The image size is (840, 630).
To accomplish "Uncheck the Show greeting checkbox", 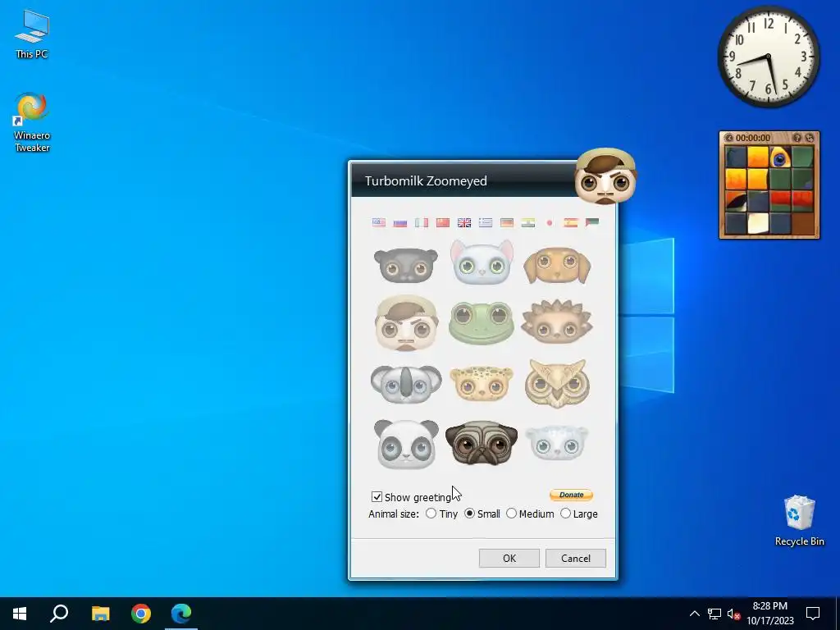I will pyautogui.click(x=377, y=497).
